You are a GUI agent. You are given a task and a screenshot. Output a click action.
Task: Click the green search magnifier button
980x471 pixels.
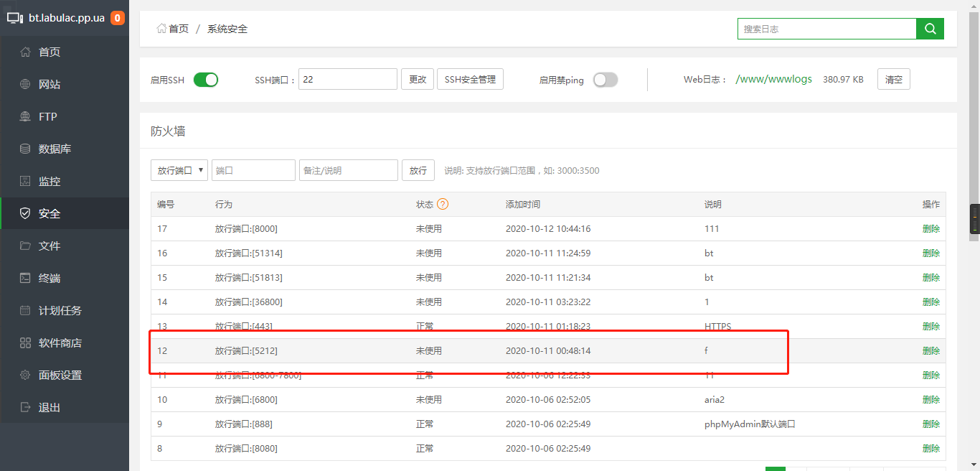click(x=930, y=29)
